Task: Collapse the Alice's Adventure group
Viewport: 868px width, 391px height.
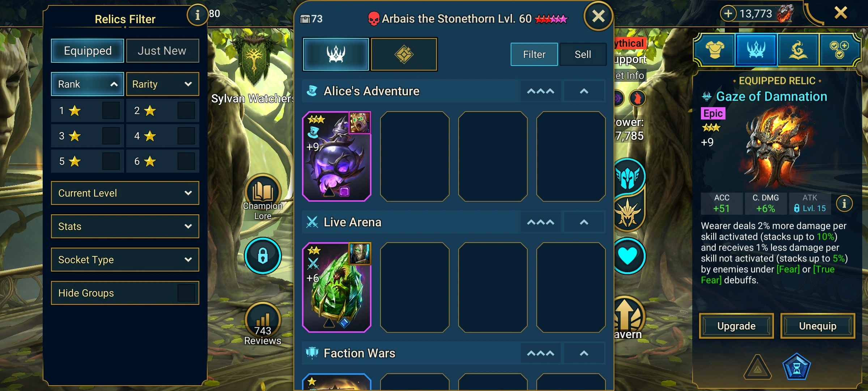Action: [584, 91]
